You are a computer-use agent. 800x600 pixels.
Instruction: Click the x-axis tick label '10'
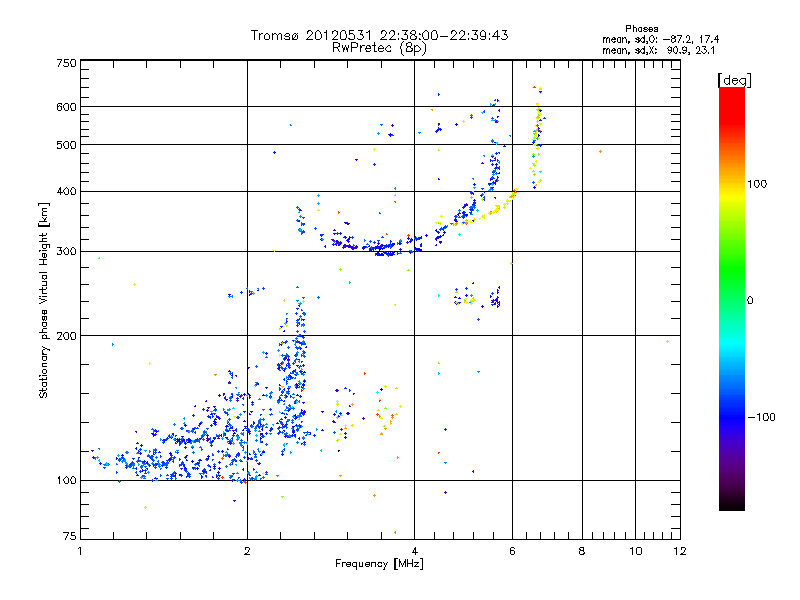coord(635,551)
